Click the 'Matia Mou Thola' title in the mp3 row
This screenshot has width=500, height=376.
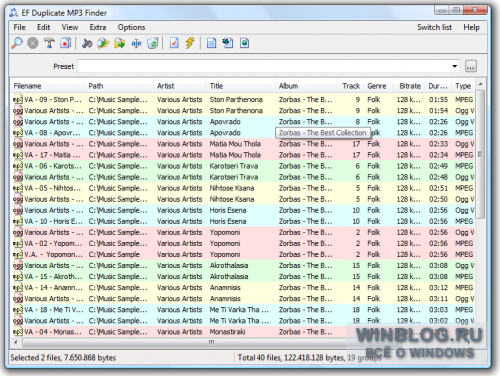coord(235,155)
